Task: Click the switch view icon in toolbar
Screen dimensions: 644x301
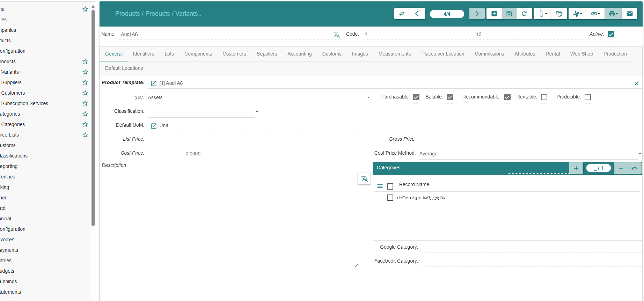Action: point(402,14)
